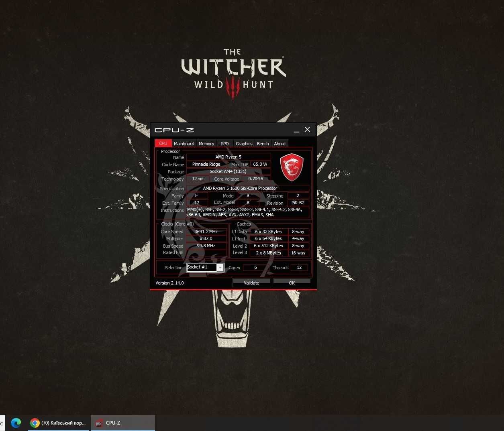504x431 pixels.
Task: Click the L1 Data value 6 x 32 KBytes
Action: pos(268,232)
